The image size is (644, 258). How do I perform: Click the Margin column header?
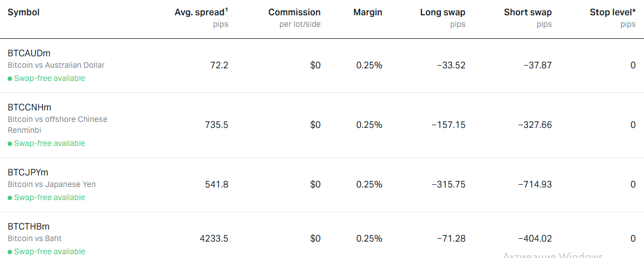coord(368,13)
